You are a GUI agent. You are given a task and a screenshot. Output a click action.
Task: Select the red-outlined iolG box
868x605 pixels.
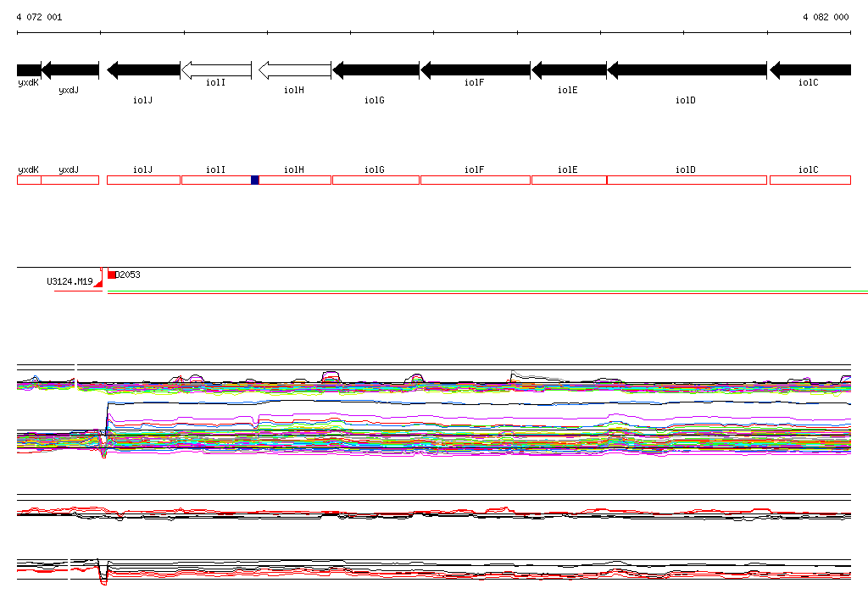point(376,180)
